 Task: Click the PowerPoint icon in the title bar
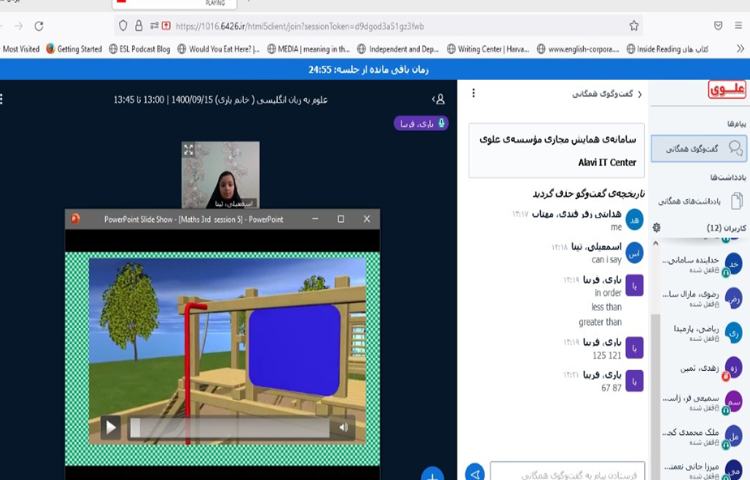[76, 219]
